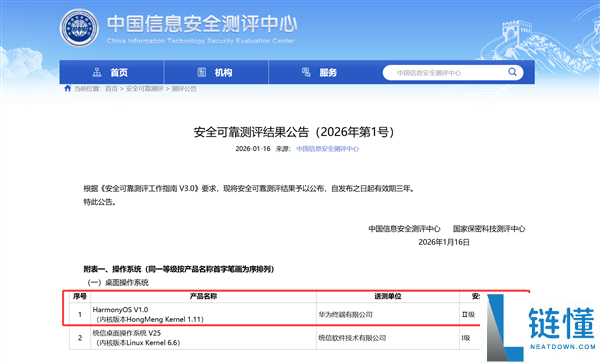600x363 pixels.
Task: Click the home icon beside 当前位置
Action: pos(68,88)
